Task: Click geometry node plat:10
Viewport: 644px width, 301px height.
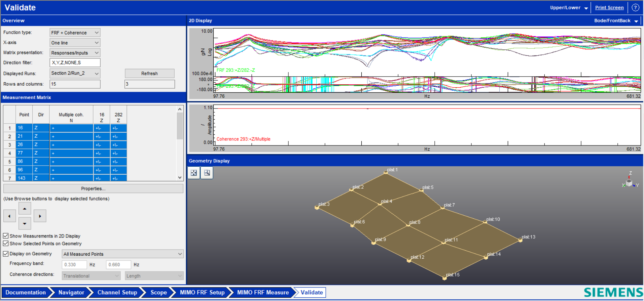Action: (x=485, y=222)
